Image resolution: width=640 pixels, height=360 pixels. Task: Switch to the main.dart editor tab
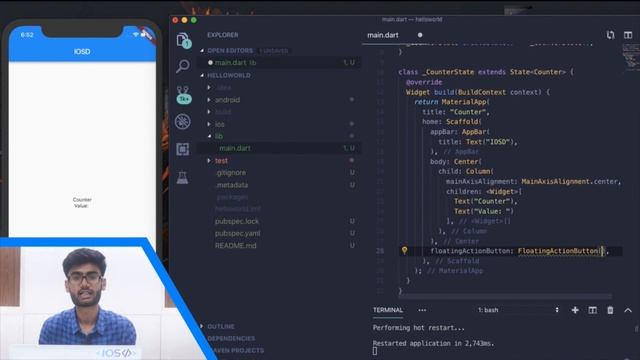click(x=383, y=35)
